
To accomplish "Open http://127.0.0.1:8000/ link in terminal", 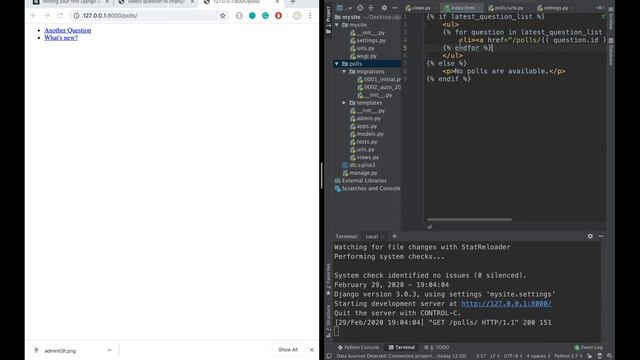I will tap(506, 303).
